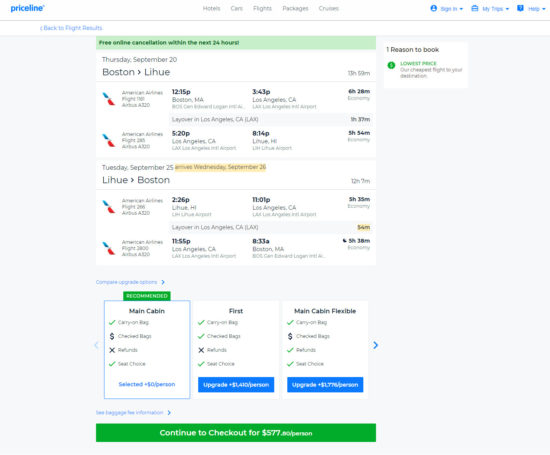Click Refunds X icon in First
Screen dimensions: 550x455
[x=201, y=350]
